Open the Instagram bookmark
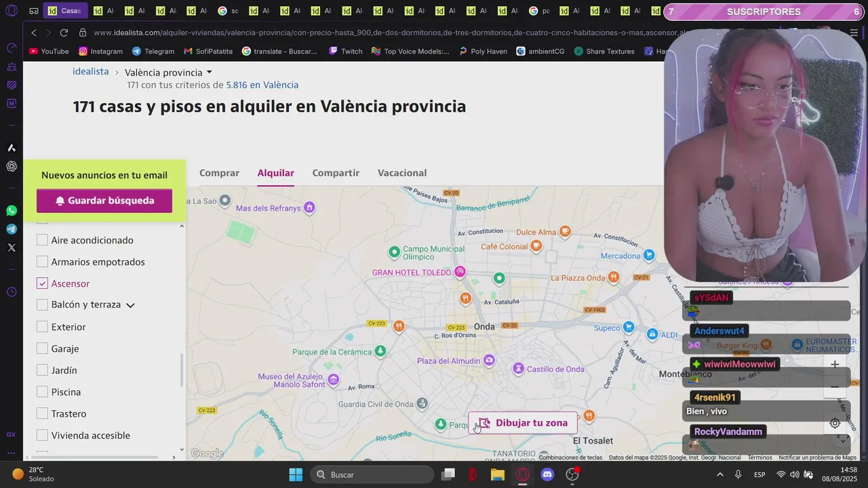This screenshot has height=488, width=868. pyautogui.click(x=100, y=52)
